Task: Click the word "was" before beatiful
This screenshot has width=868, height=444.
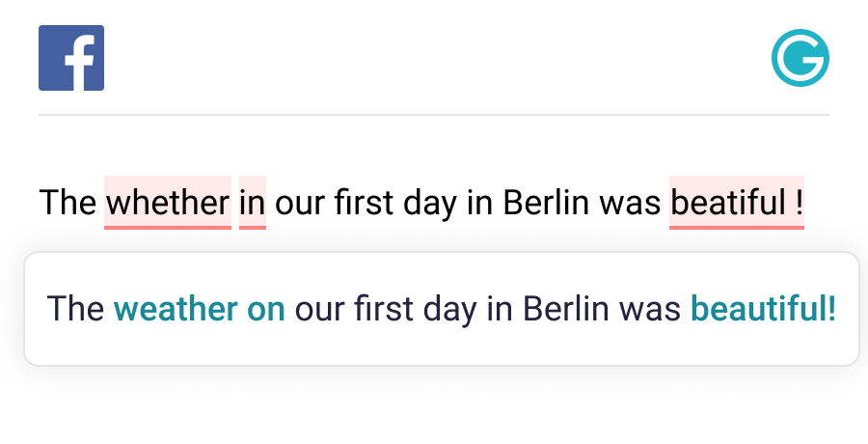Action: click(630, 203)
